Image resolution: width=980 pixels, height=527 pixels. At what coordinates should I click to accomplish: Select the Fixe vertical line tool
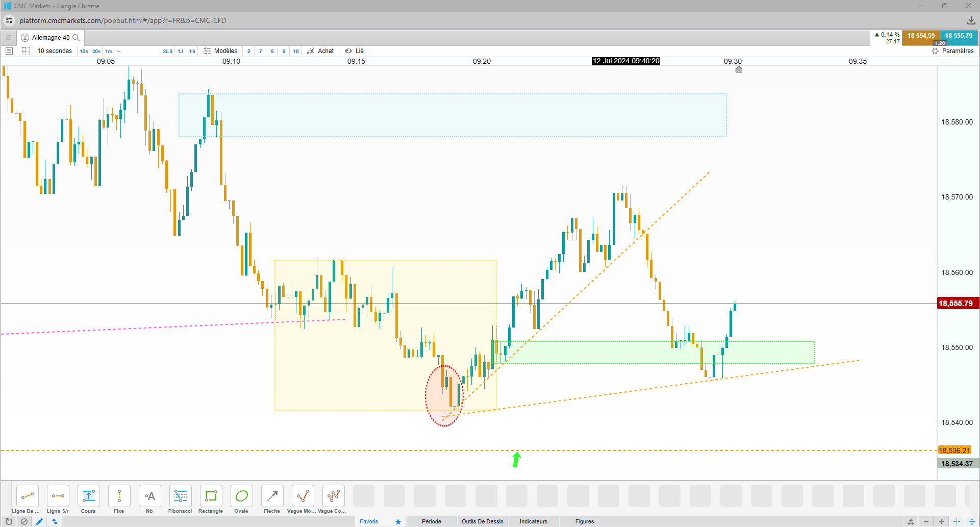point(119,499)
